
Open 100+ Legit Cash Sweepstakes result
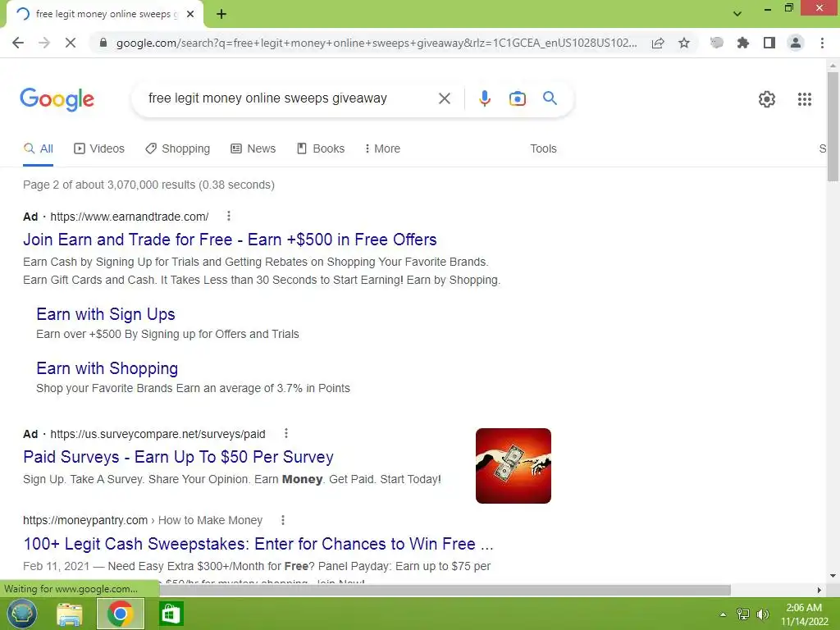(x=258, y=544)
